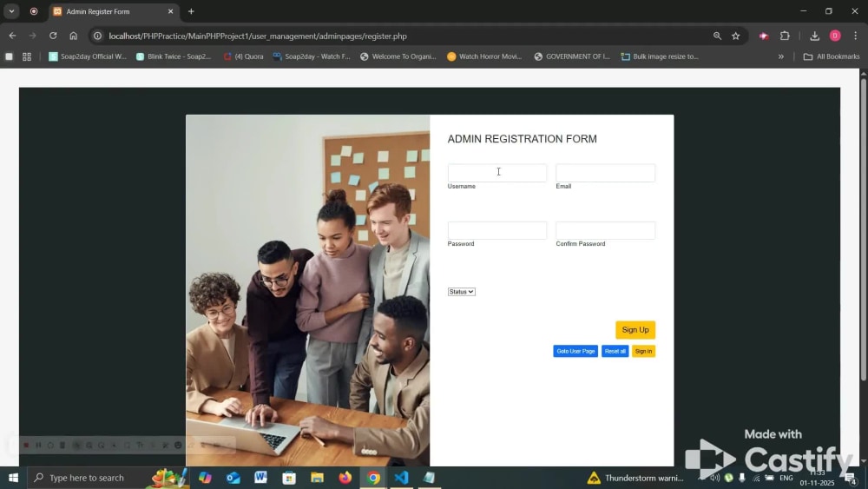View site information icon in address bar
Screen dimensions: 868x489
pos(97,36)
